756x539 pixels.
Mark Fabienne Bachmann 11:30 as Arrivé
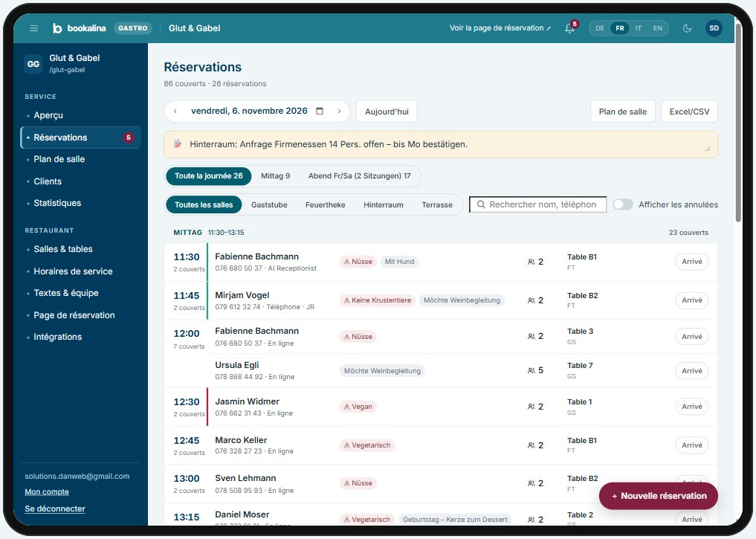pyautogui.click(x=691, y=261)
